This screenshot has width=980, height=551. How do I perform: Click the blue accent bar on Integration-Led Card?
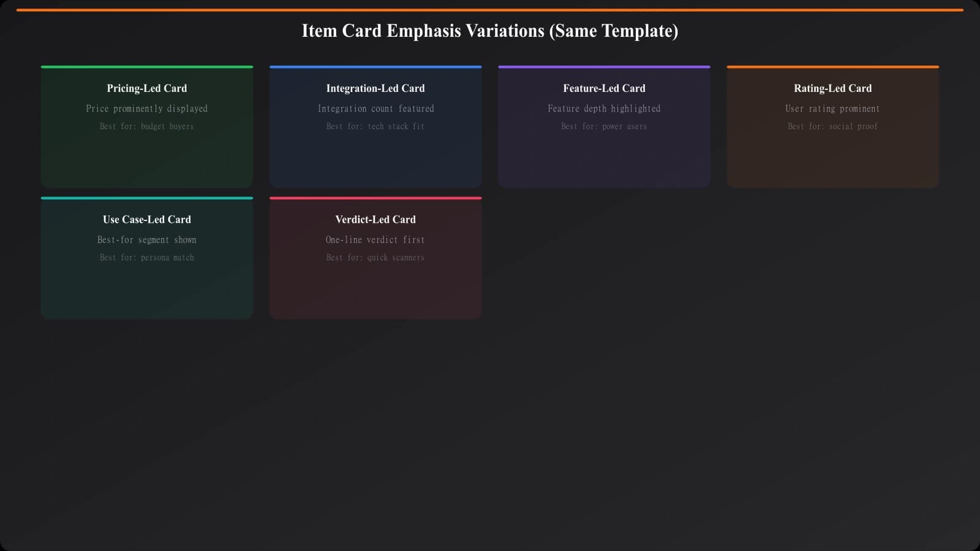tap(375, 67)
